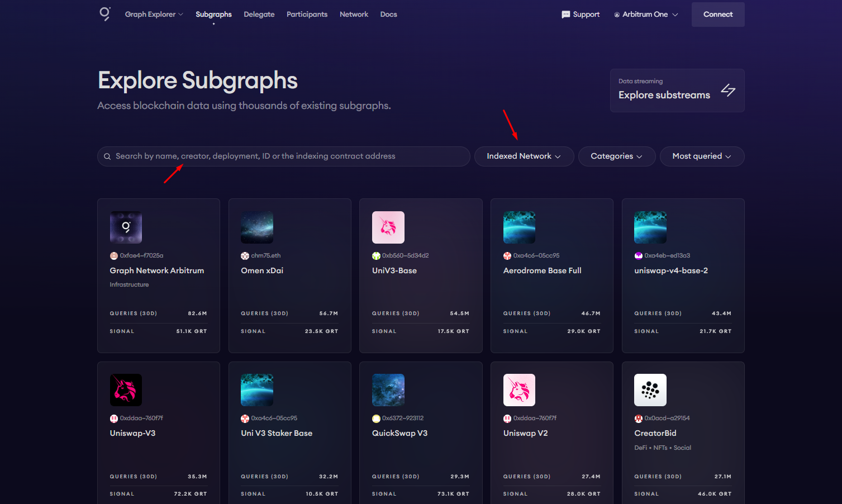Screen dimensions: 842x504
Task: Click Aerodrome Base Full card image
Action: coord(519,227)
